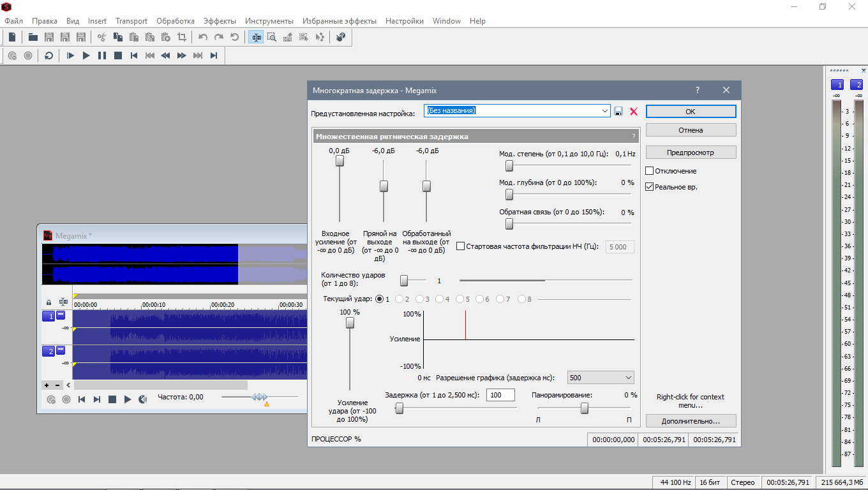Viewport: 868px width, 490px height.
Task: Click Go to End in Megamix window transport
Action: click(97, 399)
